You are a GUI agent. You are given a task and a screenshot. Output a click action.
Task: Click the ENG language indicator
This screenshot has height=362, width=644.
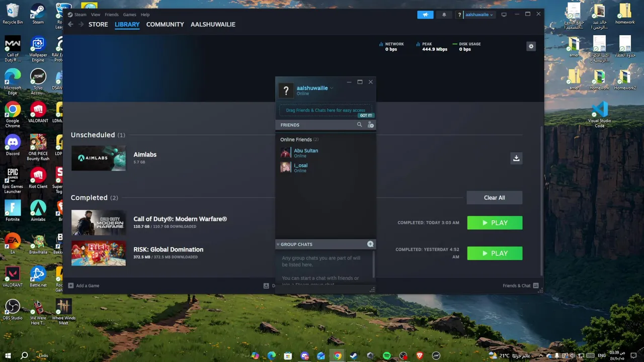pos(602,355)
